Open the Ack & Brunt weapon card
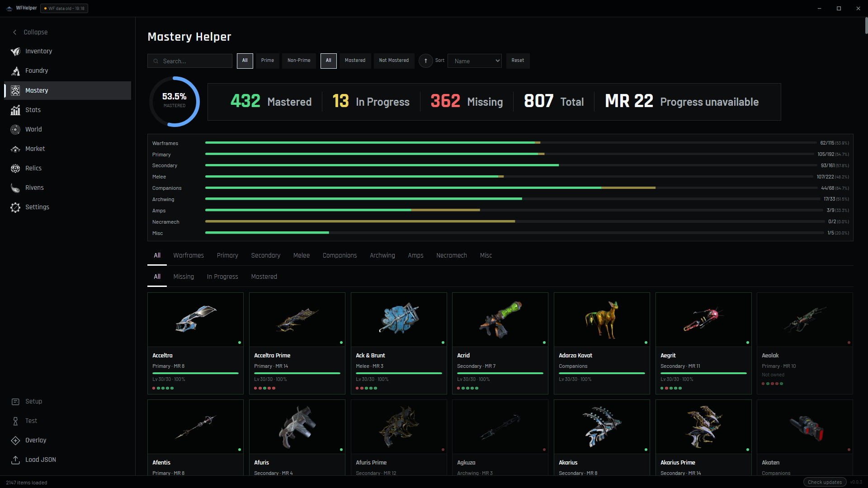The width and height of the screenshot is (868, 488). pos(399,343)
